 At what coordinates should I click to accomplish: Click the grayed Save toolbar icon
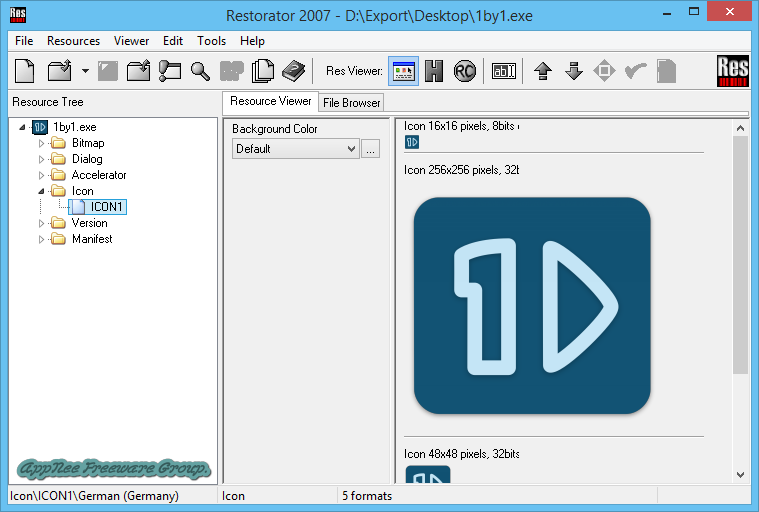pyautogui.click(x=108, y=71)
